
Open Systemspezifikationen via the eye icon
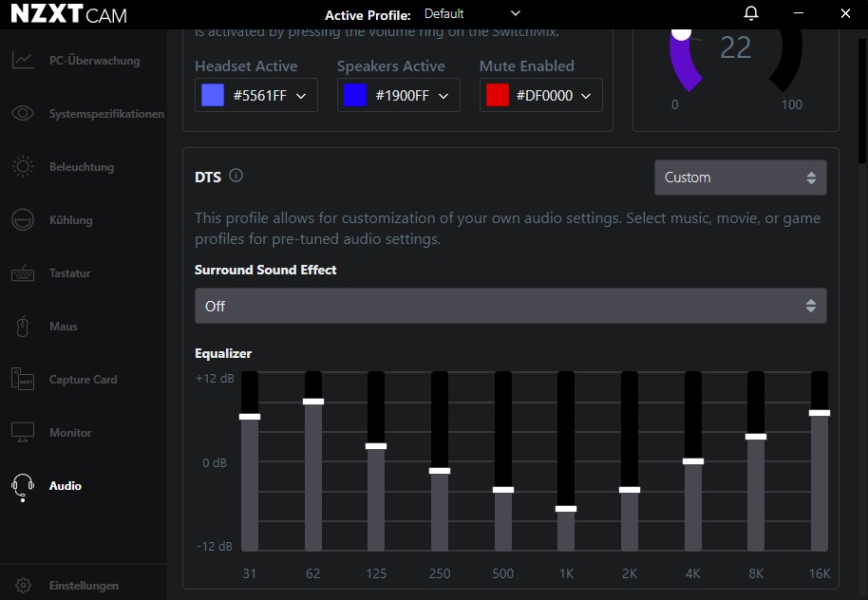tap(23, 114)
